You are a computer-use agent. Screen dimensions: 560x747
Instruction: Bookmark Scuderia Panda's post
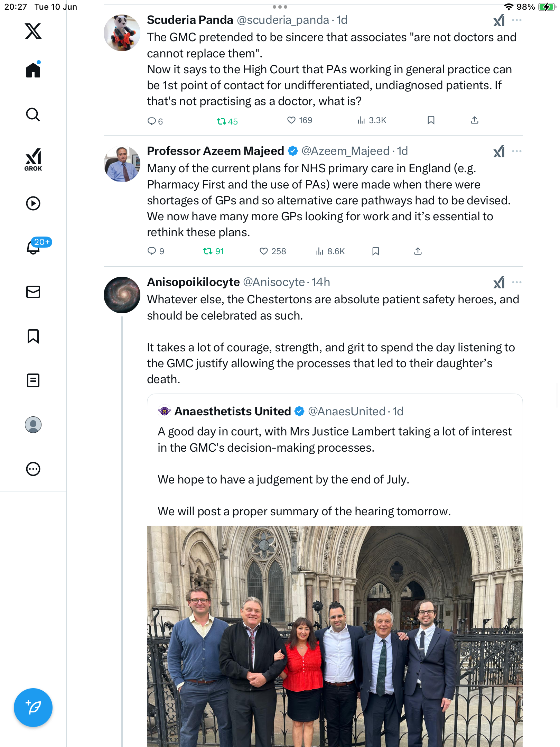[x=431, y=120]
